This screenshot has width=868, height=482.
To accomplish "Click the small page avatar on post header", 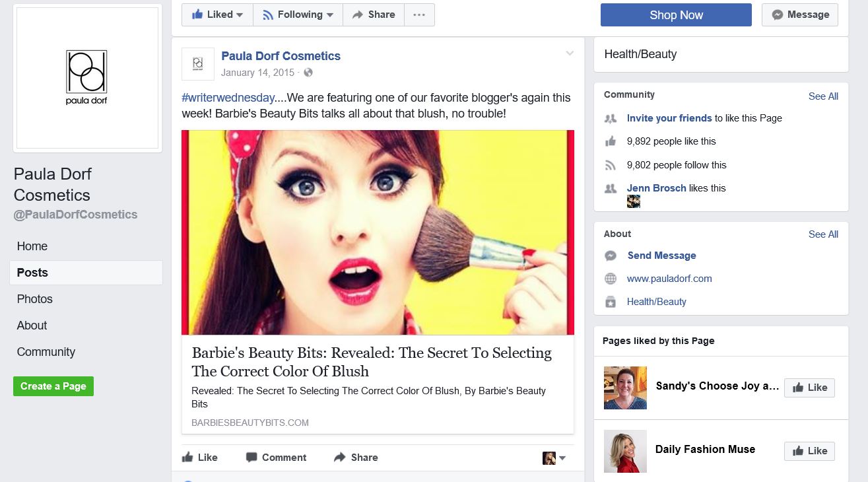I will click(197, 63).
